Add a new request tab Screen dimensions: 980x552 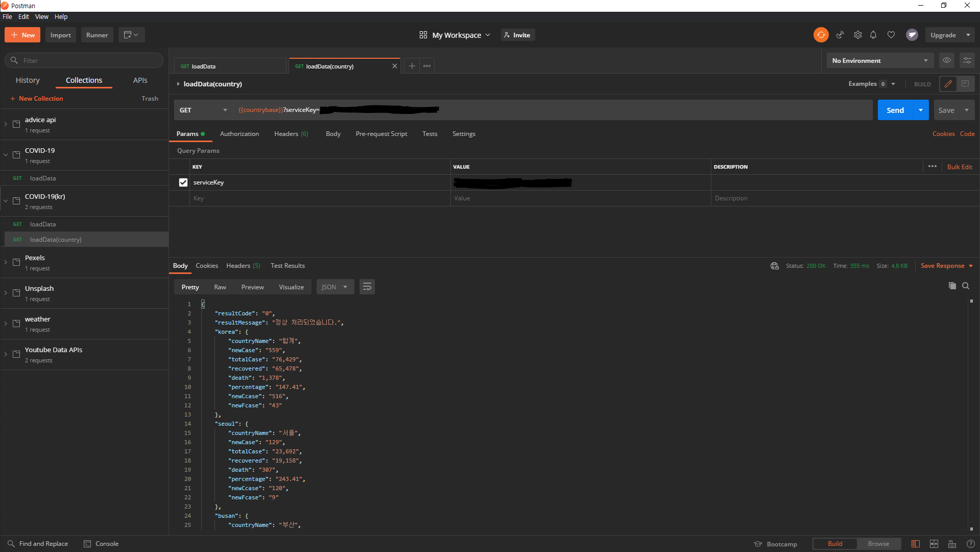click(412, 66)
